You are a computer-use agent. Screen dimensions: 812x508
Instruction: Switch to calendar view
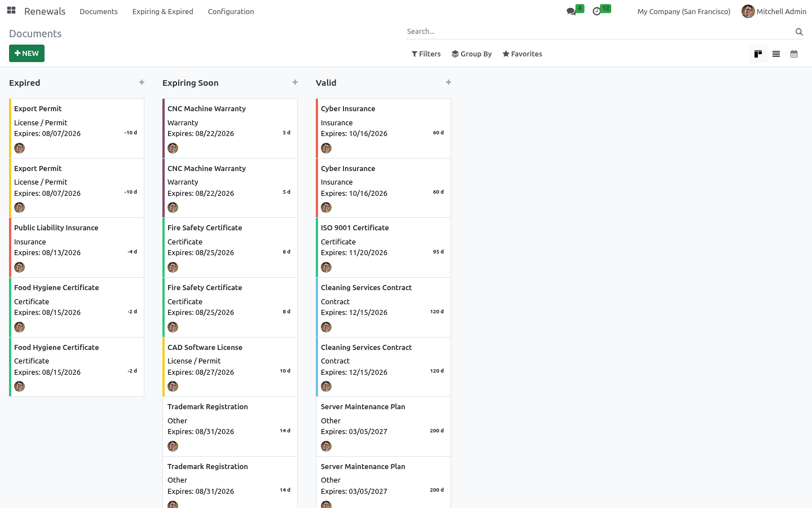click(794, 54)
